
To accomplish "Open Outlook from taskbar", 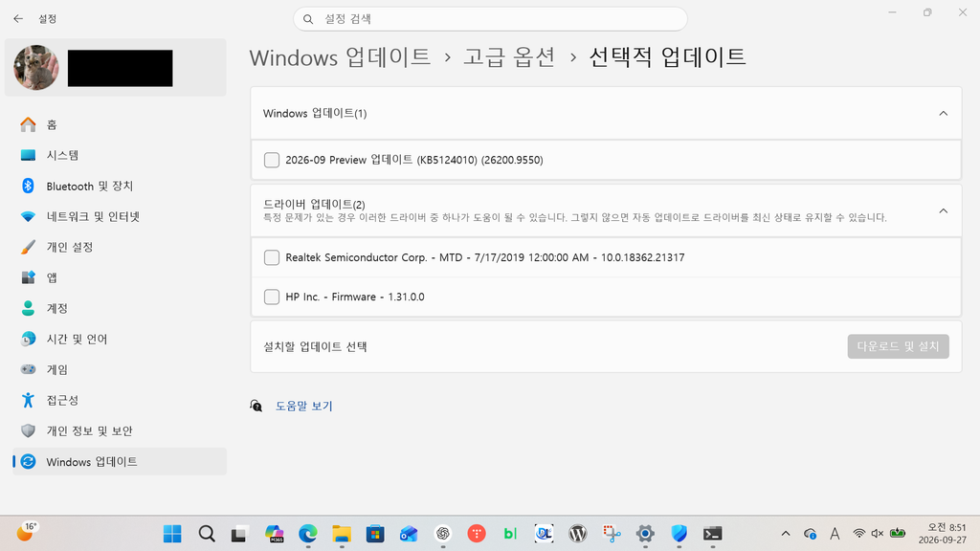I will [x=409, y=534].
